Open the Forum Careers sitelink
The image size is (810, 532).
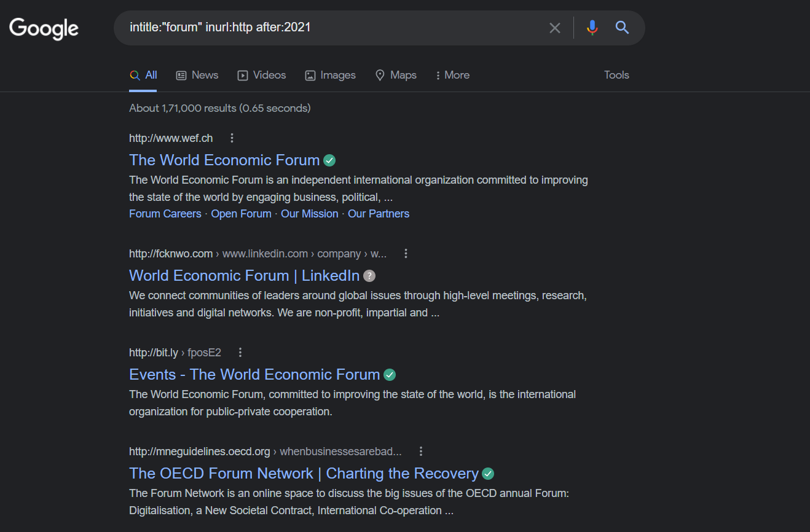point(165,214)
